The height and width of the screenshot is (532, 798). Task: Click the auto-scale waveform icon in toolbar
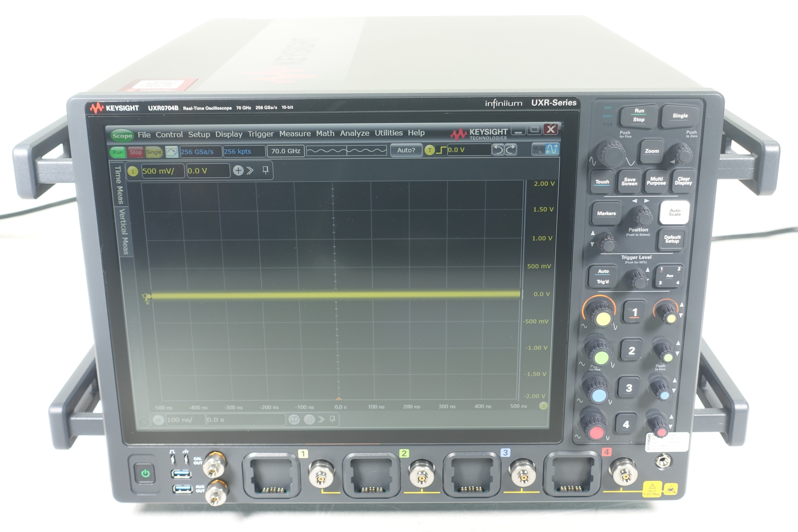(x=171, y=152)
